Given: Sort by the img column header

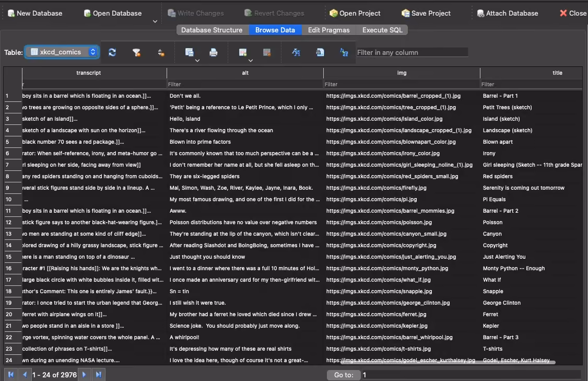Looking at the screenshot, I should pos(402,73).
